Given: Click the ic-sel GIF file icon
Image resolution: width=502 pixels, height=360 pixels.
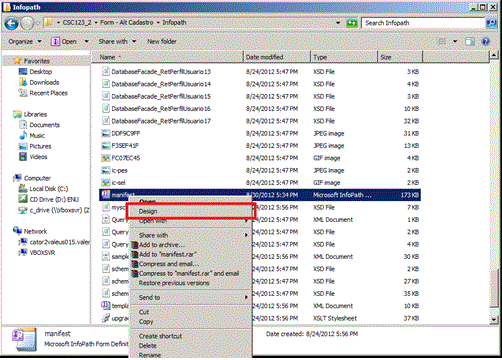Looking at the screenshot, I should click(106, 183).
